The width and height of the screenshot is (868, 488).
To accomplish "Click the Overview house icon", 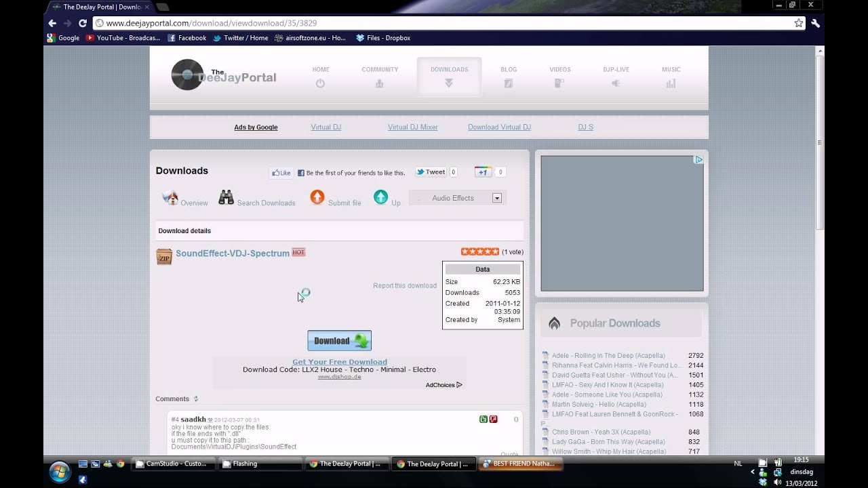I will (x=170, y=198).
